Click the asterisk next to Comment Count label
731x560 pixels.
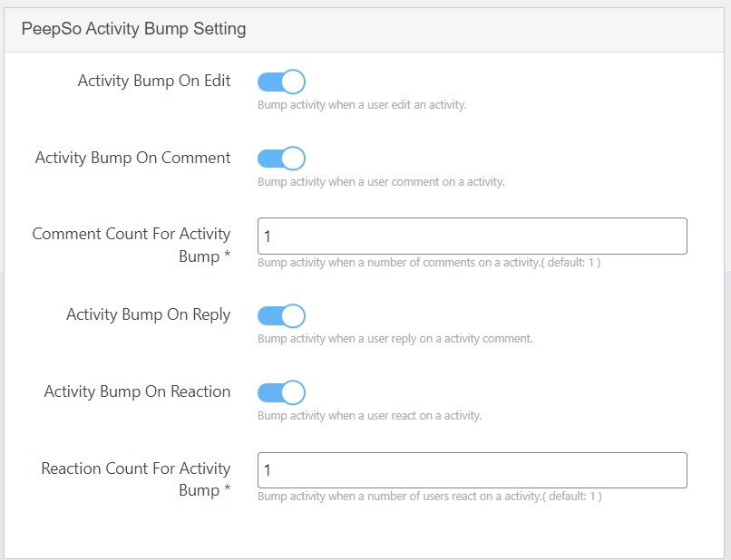point(225,256)
